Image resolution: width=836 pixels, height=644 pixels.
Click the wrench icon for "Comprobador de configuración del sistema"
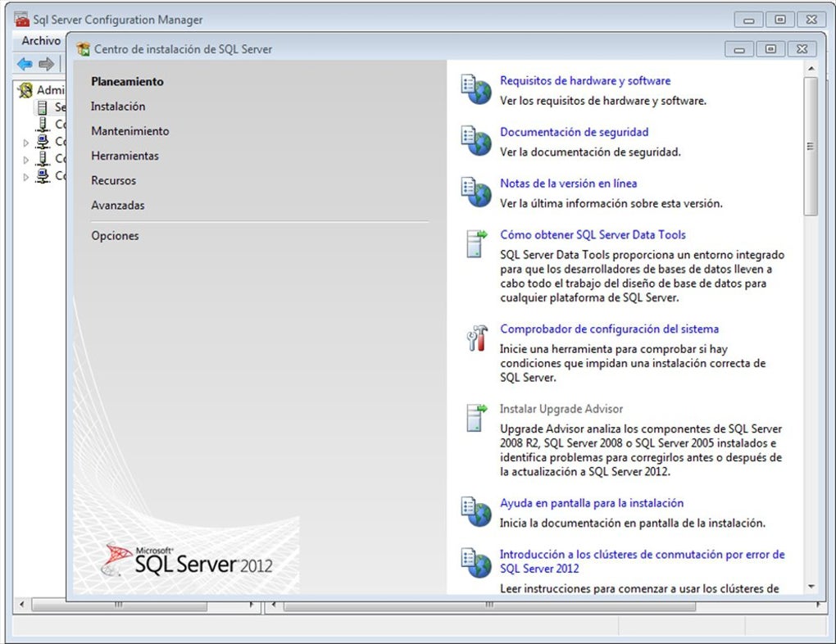point(475,338)
